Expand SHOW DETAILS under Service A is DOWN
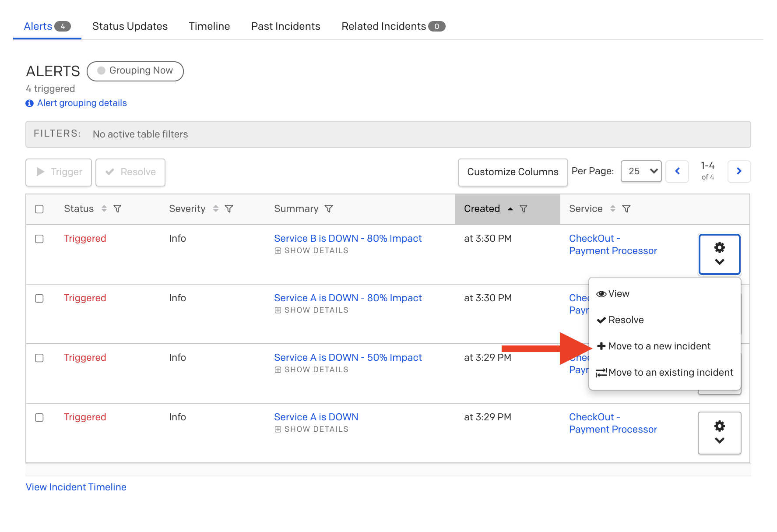This screenshot has height=532, width=777. pyautogui.click(x=312, y=429)
